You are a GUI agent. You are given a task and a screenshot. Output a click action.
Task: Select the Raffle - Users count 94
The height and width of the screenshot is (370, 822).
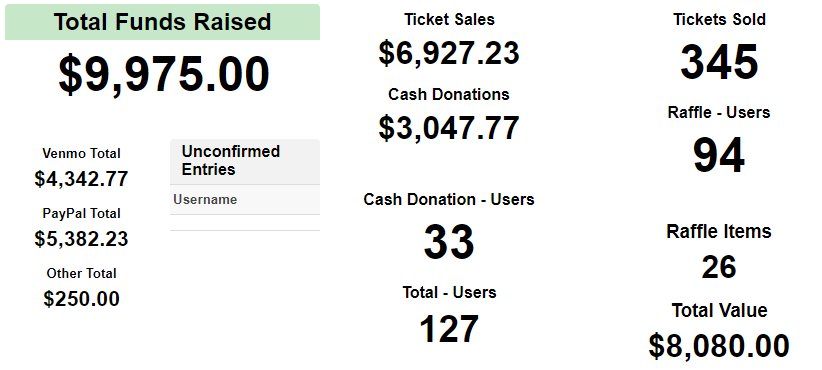(719, 155)
